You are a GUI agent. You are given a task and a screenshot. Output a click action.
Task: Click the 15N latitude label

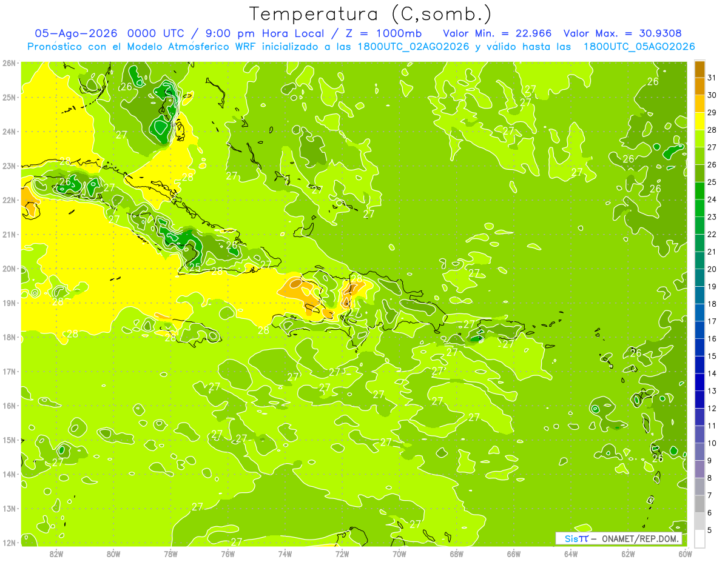coord(9,440)
